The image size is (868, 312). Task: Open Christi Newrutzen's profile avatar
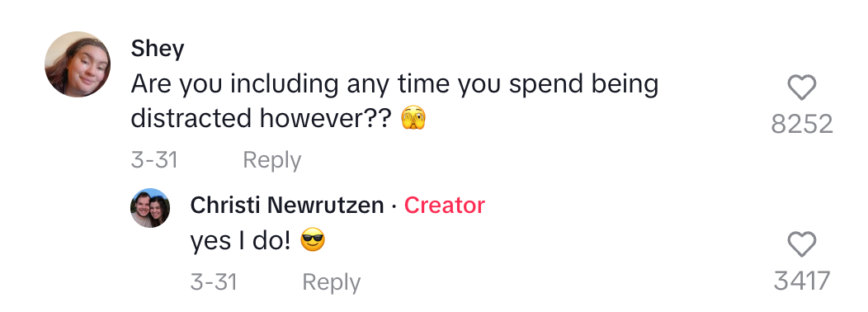(x=150, y=208)
